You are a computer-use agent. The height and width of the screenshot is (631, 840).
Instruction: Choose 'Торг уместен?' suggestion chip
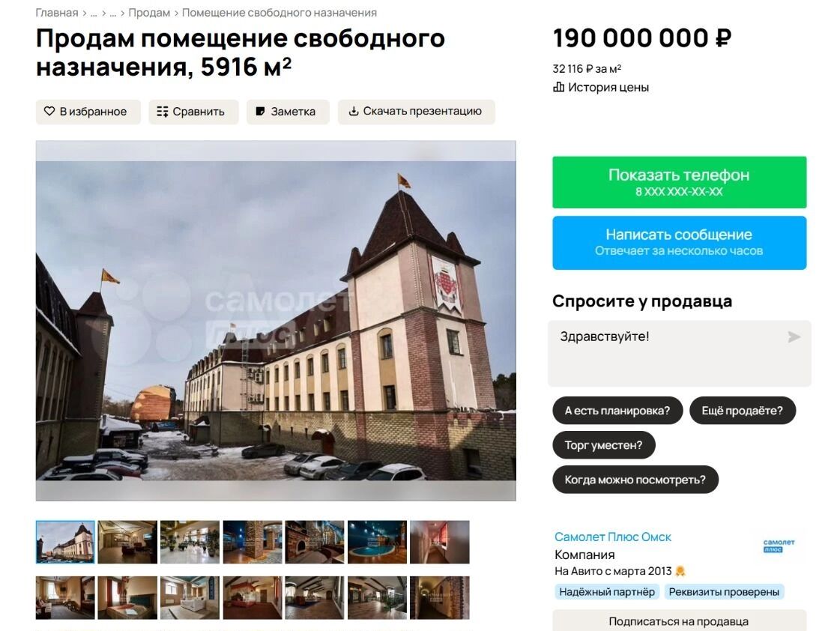tap(604, 445)
